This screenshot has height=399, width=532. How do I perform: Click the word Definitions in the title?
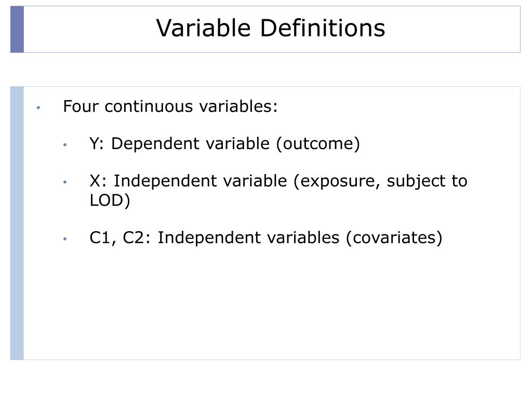(323, 28)
